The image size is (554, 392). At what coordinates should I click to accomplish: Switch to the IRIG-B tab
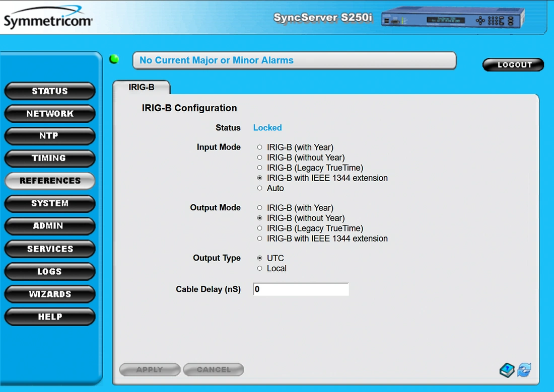click(x=142, y=87)
